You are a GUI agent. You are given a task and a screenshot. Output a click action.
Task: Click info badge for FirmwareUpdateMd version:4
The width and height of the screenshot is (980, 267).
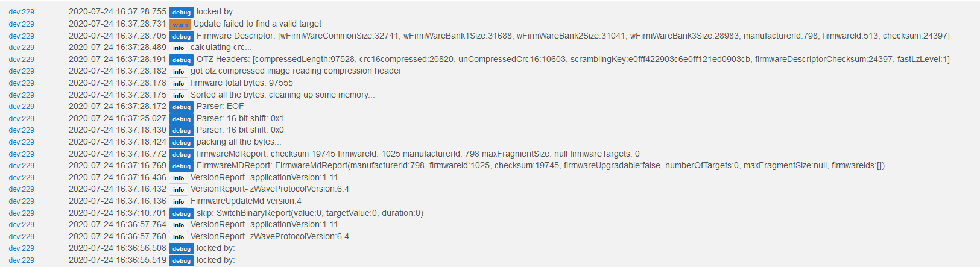[179, 201]
